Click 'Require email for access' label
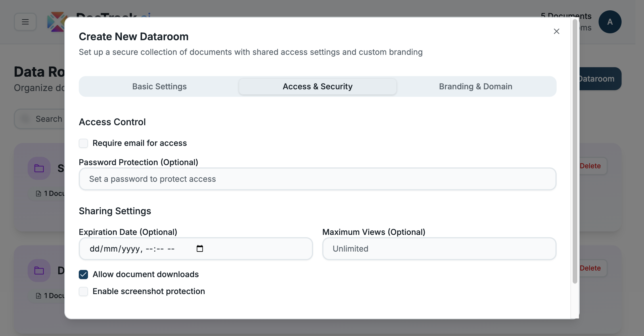Screen dimensions: 644x336 pyautogui.click(x=140, y=143)
